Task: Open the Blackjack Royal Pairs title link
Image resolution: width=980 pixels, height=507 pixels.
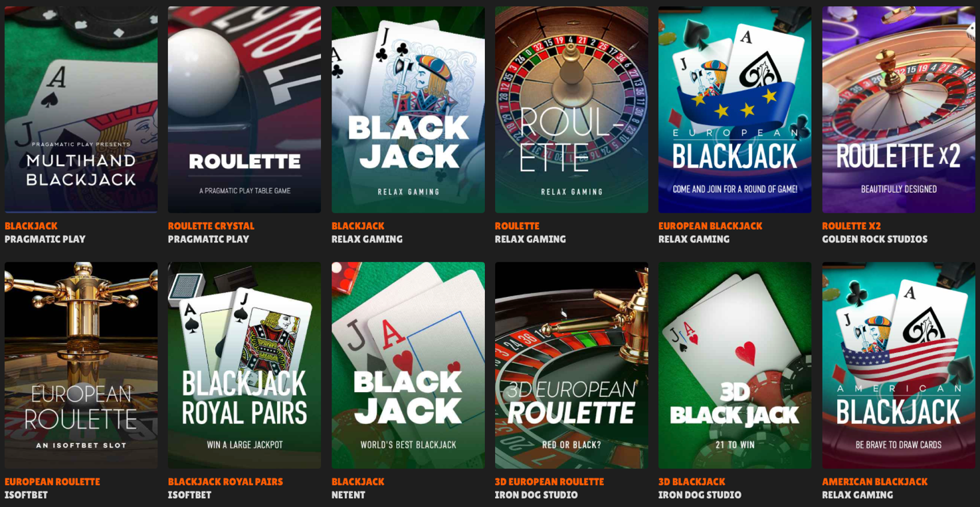Action: [225, 482]
